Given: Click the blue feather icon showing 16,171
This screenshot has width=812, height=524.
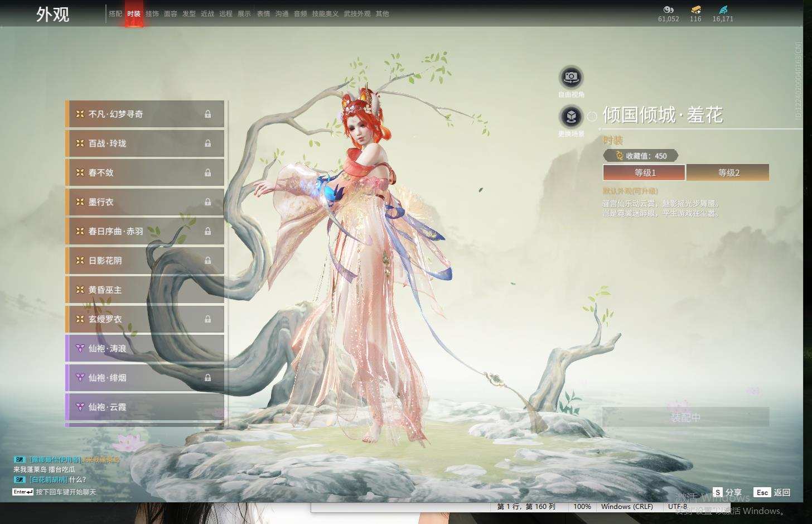Looking at the screenshot, I should tap(723, 9).
